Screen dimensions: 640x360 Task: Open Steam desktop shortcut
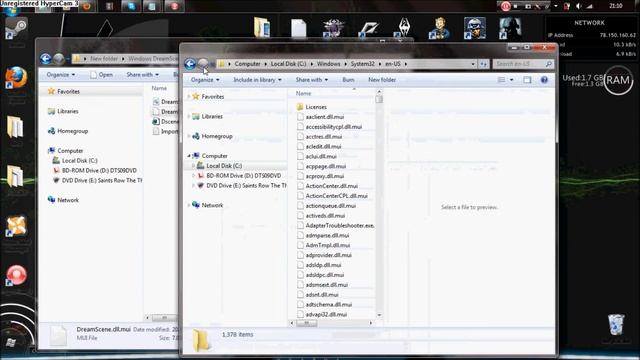[x=16, y=29]
